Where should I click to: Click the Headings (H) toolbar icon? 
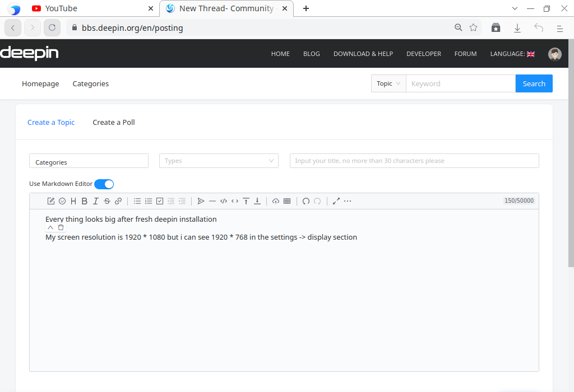(73, 201)
